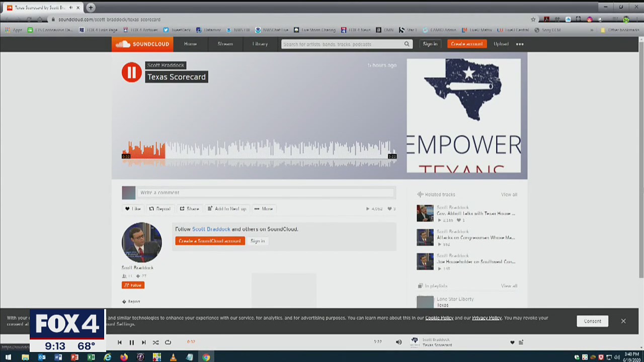Open Chrome from the taskbar
Image resolution: width=644 pixels, height=362 pixels.
coord(206,357)
